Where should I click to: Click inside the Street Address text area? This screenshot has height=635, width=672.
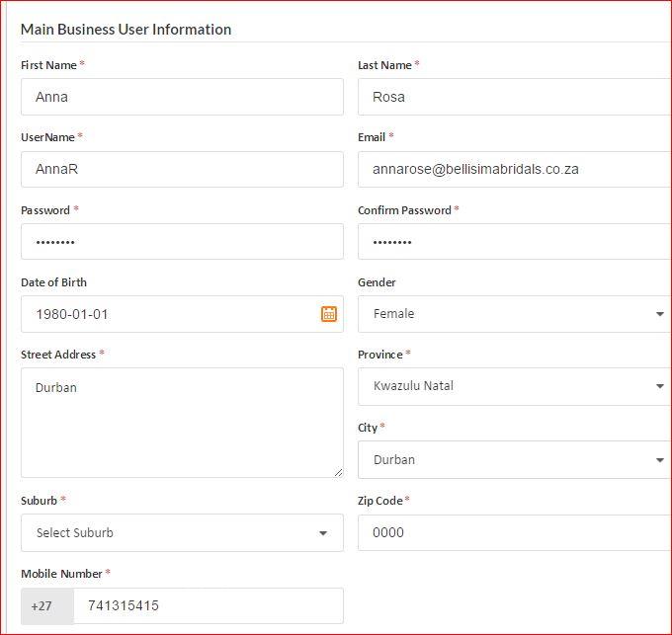click(x=182, y=423)
